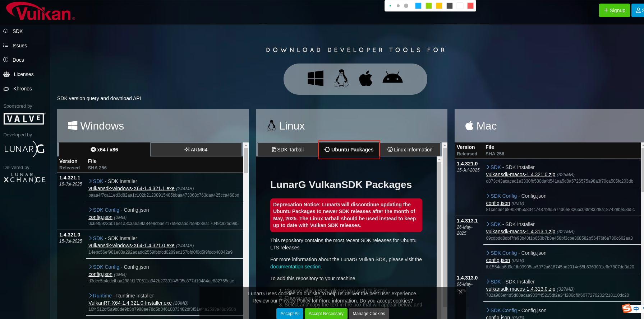This screenshot has height=319, width=644.
Task: Expand SDK chevron for Mac 1.4.313.0
Action: click(x=488, y=281)
